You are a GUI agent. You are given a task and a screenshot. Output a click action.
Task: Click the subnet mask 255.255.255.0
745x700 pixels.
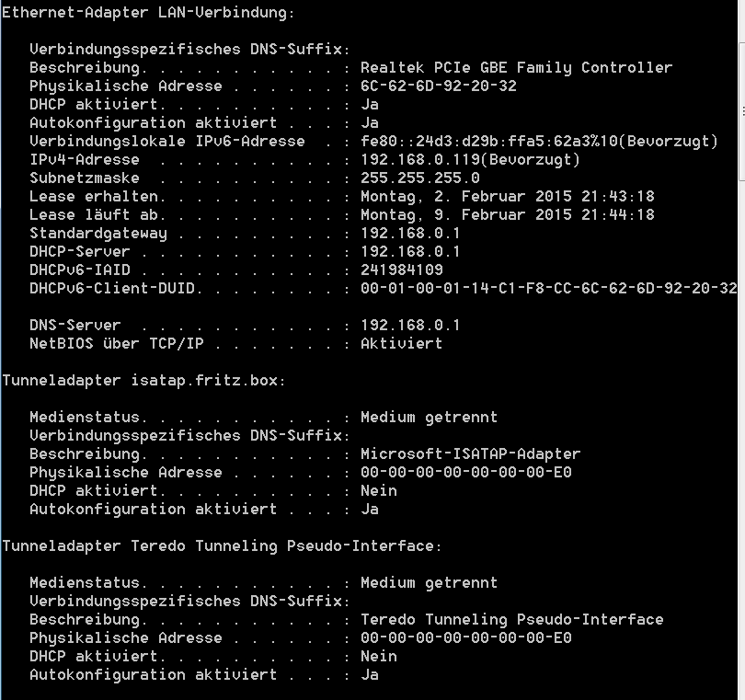coord(420,178)
